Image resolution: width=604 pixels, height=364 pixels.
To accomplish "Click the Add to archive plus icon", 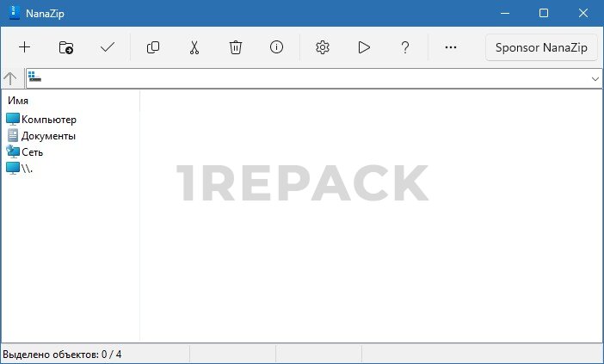I will click(x=24, y=47).
